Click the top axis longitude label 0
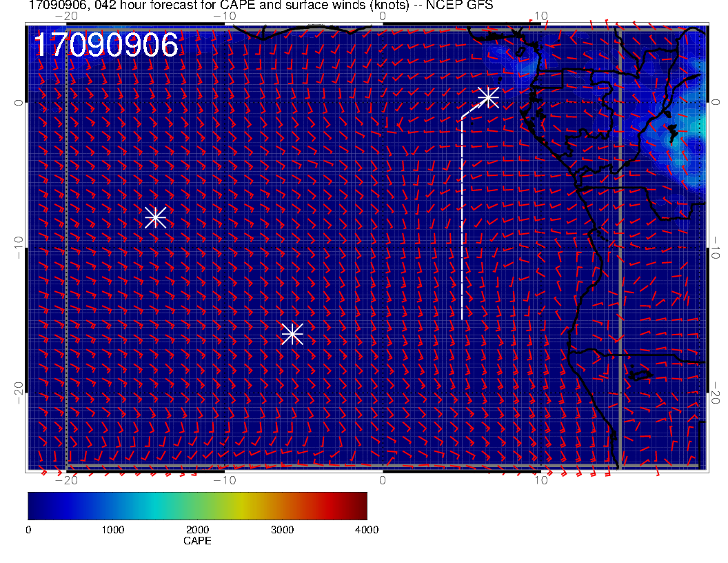Viewport: 728px width, 563px height. (383, 17)
